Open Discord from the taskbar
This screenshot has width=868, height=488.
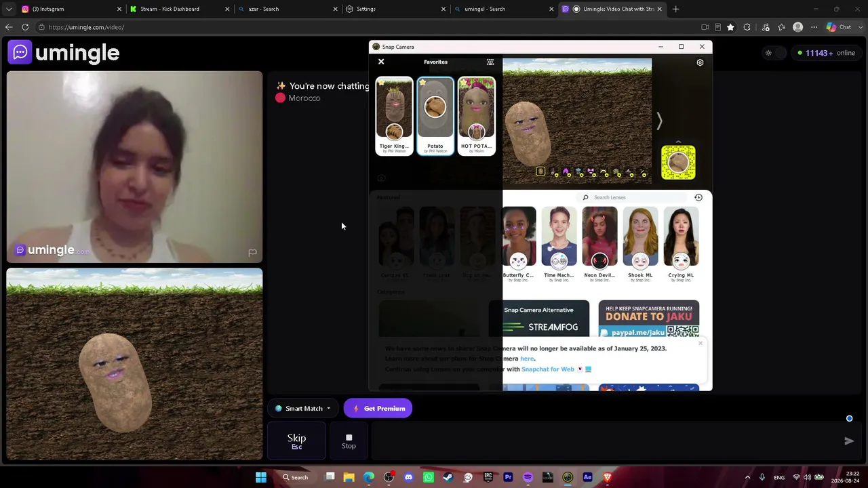point(408,477)
